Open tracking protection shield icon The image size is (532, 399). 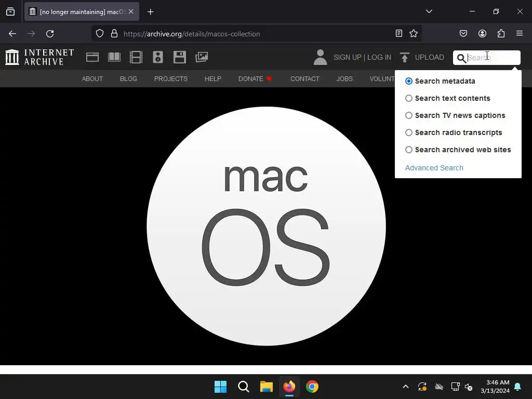tap(99, 34)
